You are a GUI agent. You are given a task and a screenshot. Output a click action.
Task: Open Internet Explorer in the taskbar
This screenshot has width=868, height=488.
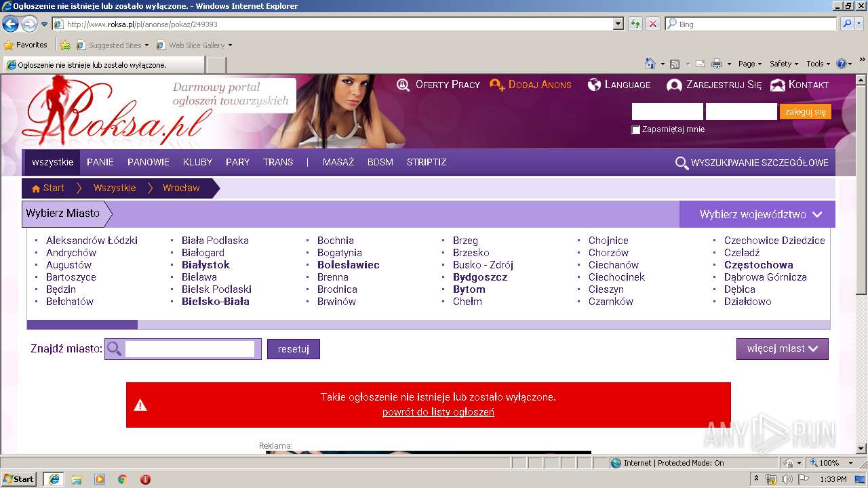point(54,479)
